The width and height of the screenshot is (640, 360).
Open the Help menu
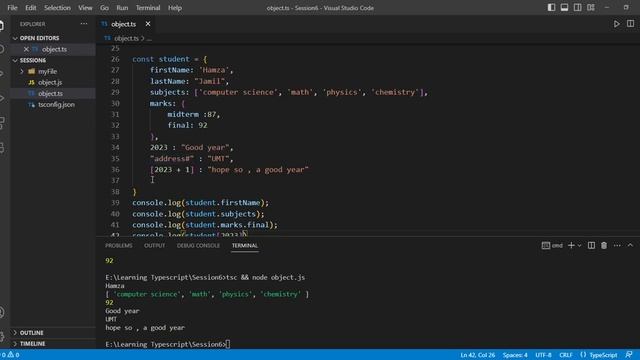tap(175, 8)
